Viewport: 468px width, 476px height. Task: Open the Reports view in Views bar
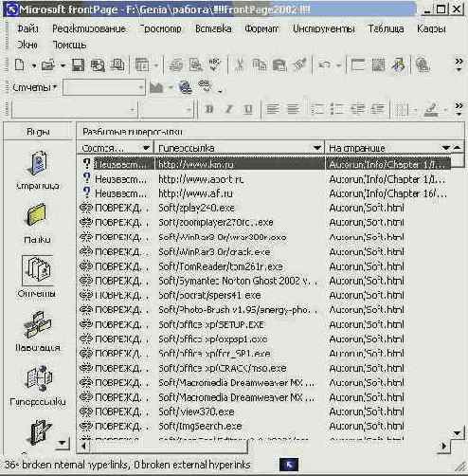37,277
